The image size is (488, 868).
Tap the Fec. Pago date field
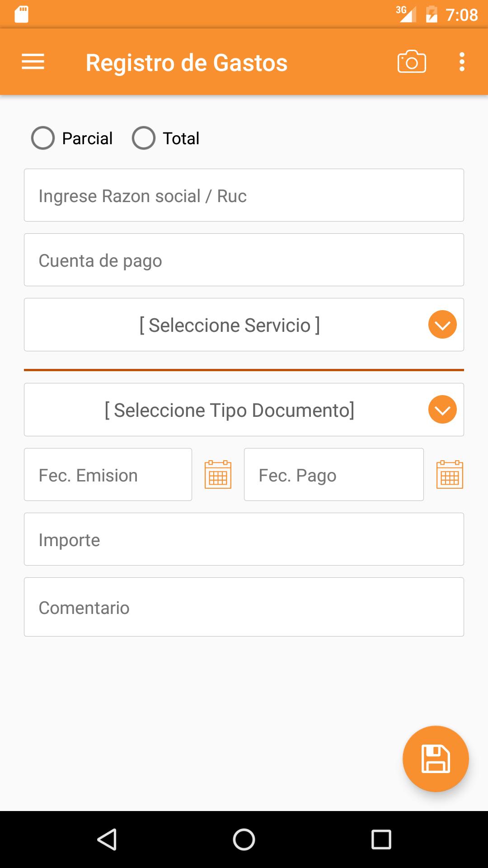pos(334,475)
